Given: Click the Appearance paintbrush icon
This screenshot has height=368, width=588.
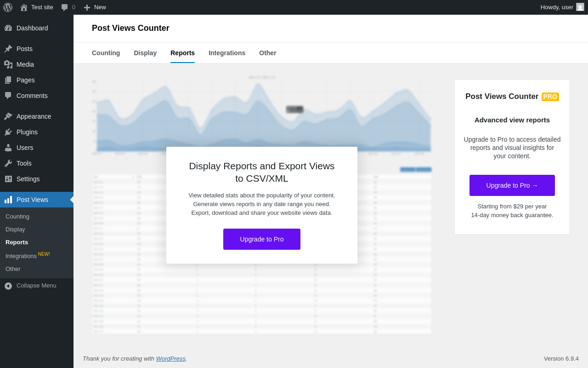Looking at the screenshot, I should (8, 116).
